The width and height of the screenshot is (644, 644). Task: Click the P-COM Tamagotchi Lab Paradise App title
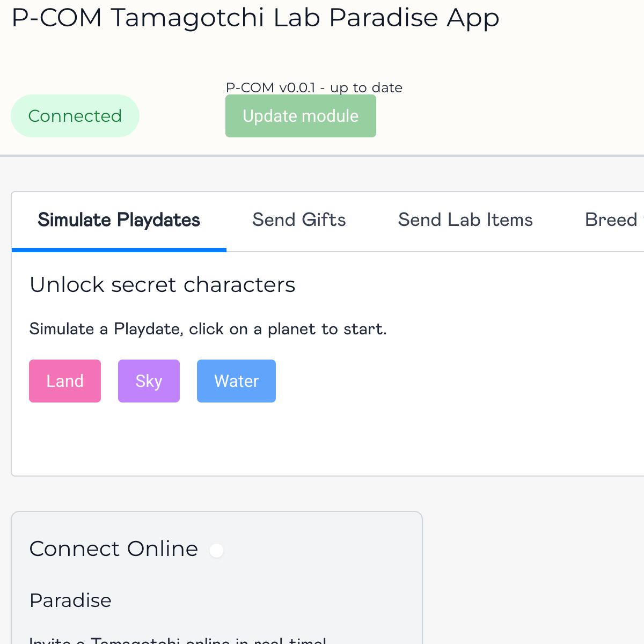click(255, 18)
